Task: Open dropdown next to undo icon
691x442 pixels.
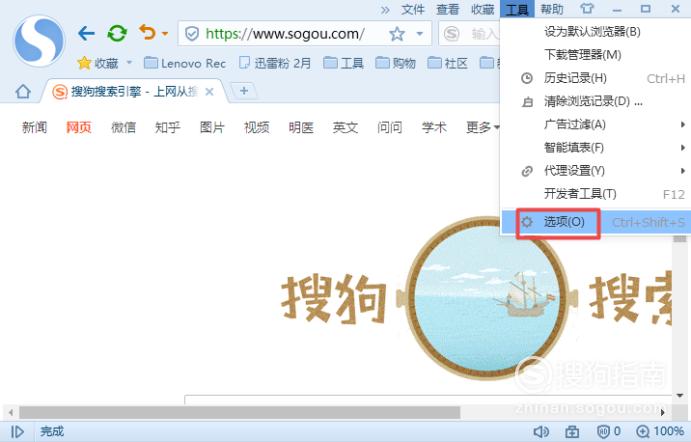Action: click(165, 33)
